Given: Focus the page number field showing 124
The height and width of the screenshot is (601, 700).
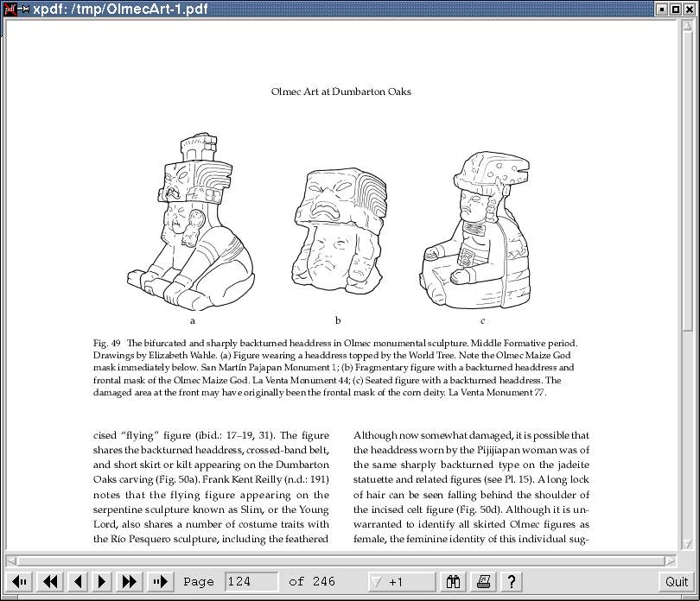Looking at the screenshot, I should [x=251, y=582].
